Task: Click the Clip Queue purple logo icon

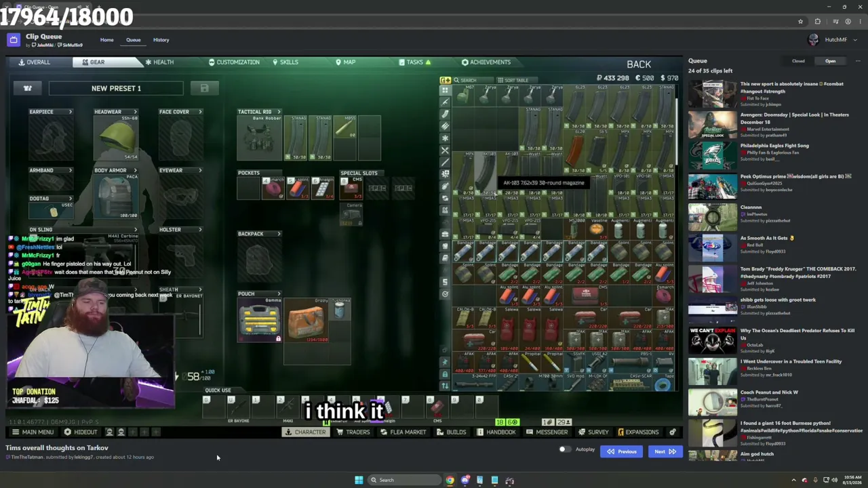Action: [x=13, y=40]
